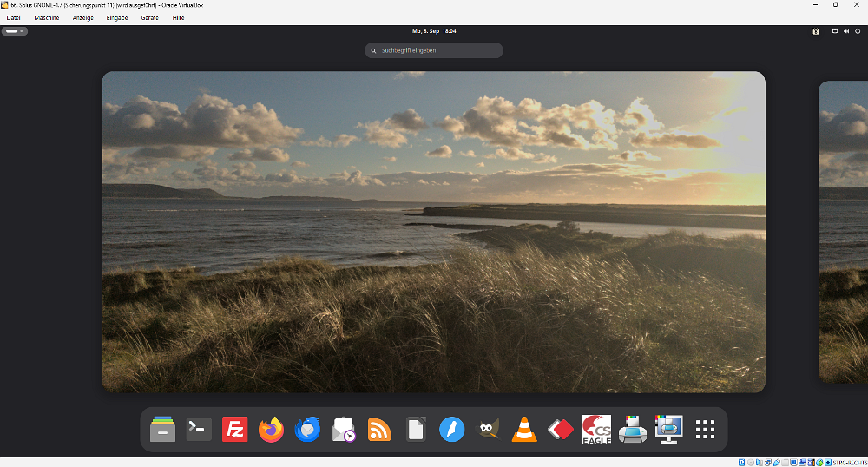Launch GIMP image editor
868x467 pixels.
coord(489,429)
